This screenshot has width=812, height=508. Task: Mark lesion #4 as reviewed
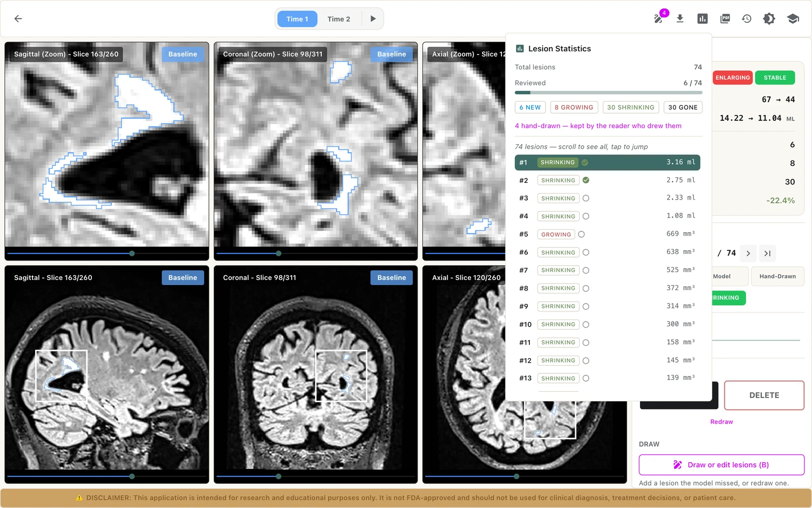(586, 216)
